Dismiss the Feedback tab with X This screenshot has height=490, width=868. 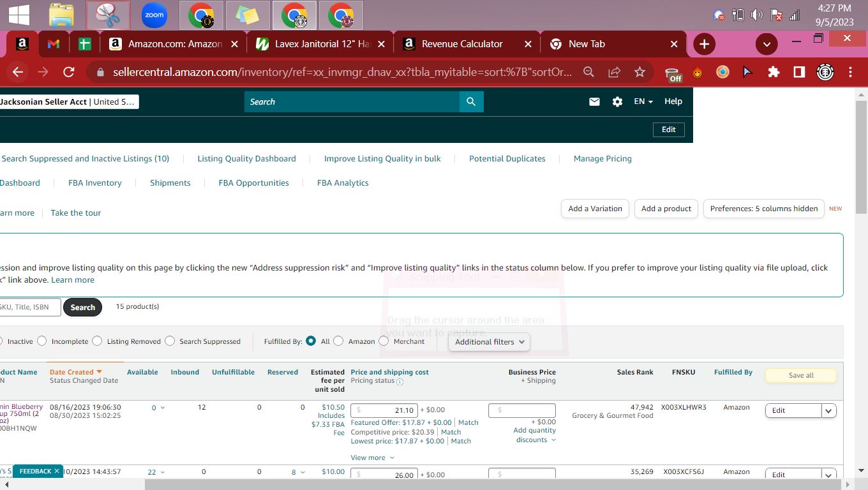(57, 471)
